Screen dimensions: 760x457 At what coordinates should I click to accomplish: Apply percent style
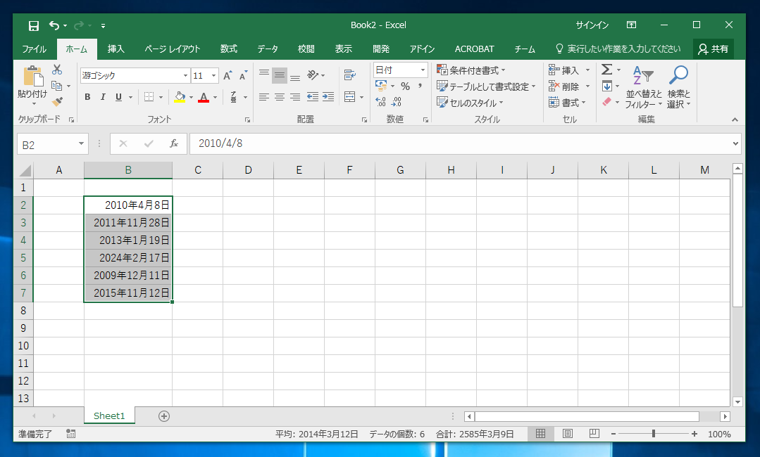(405, 86)
